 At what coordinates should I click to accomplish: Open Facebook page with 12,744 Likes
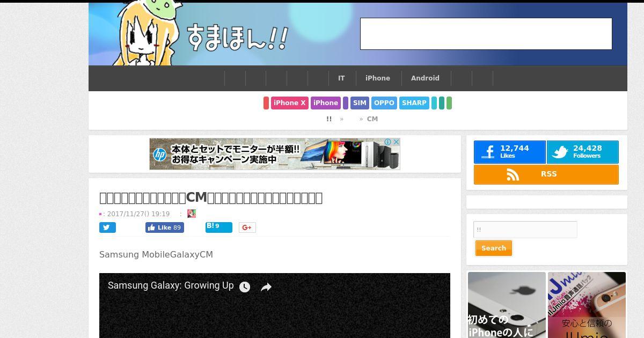click(x=510, y=152)
